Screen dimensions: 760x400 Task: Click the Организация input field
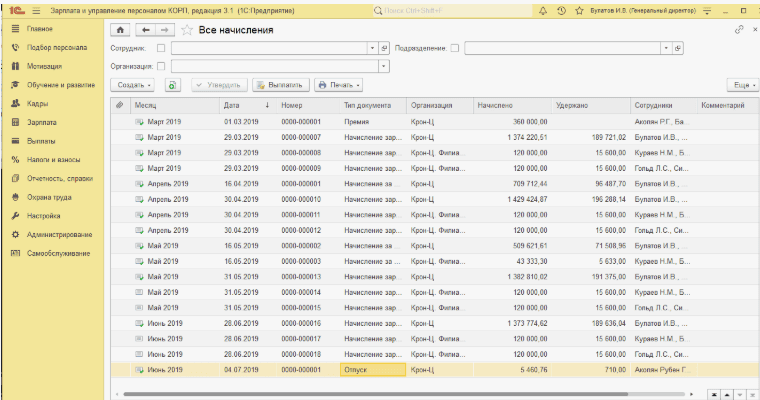275,66
